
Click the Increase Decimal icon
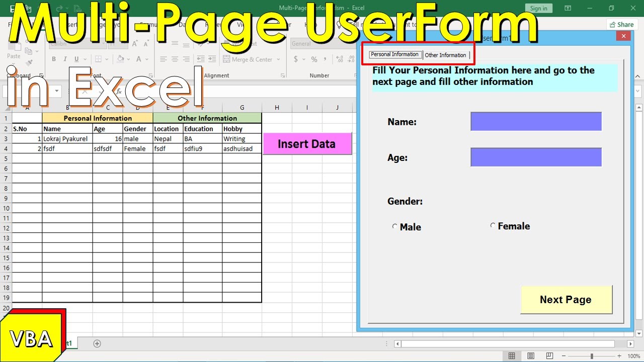point(339,59)
